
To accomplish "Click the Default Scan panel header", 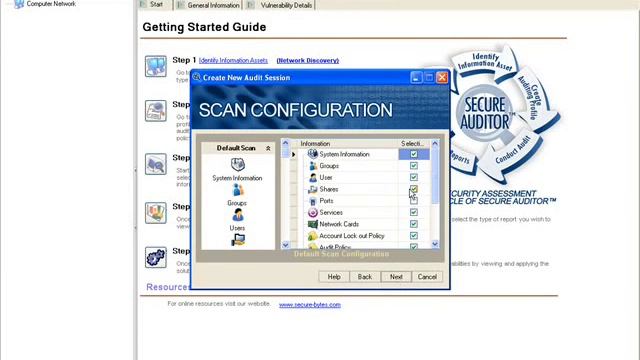I will click(x=238, y=148).
